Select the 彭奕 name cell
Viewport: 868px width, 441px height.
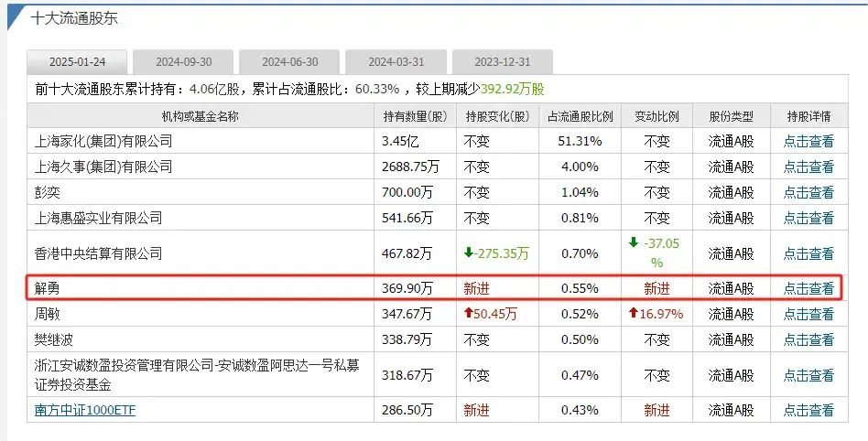coord(201,192)
